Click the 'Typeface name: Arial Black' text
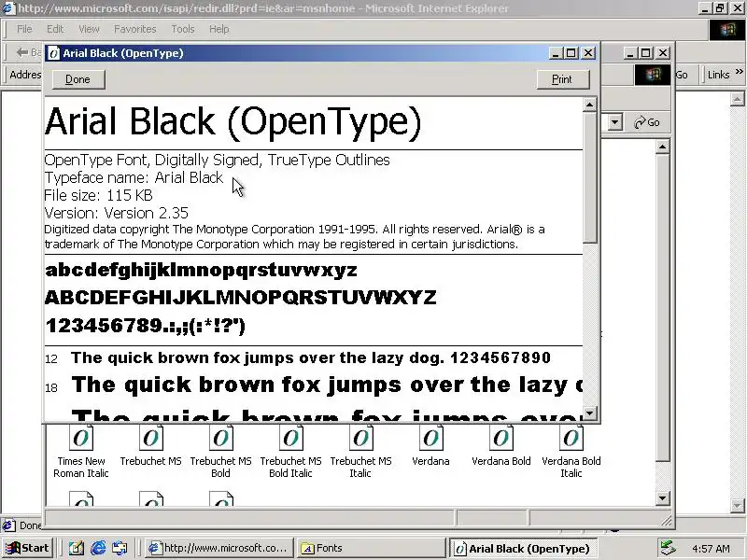 coord(134,177)
